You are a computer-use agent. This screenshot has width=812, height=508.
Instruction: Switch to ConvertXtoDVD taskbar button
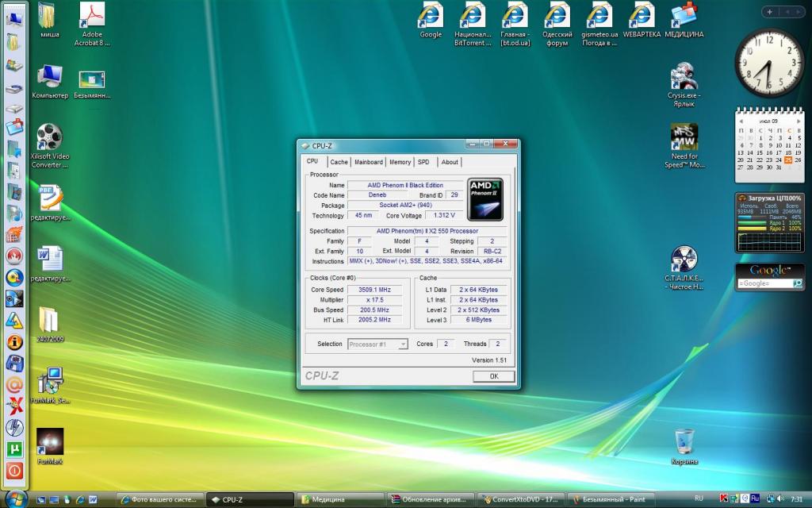pyautogui.click(x=520, y=500)
